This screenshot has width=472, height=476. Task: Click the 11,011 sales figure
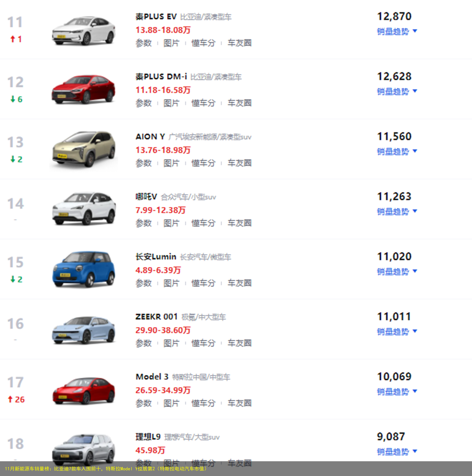394,317
